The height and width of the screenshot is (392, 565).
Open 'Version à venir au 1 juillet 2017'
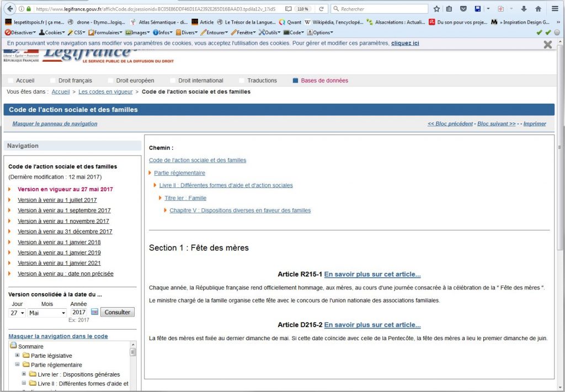[57, 200]
